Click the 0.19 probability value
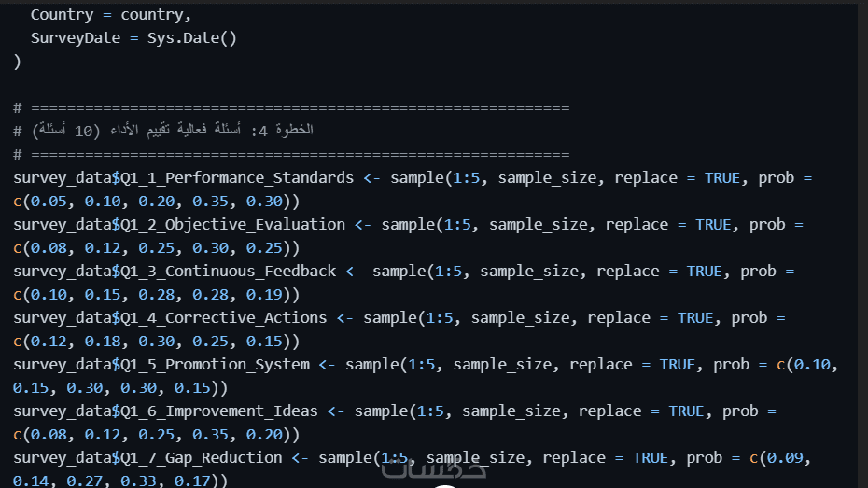Image resolution: width=868 pixels, height=488 pixels. point(264,294)
